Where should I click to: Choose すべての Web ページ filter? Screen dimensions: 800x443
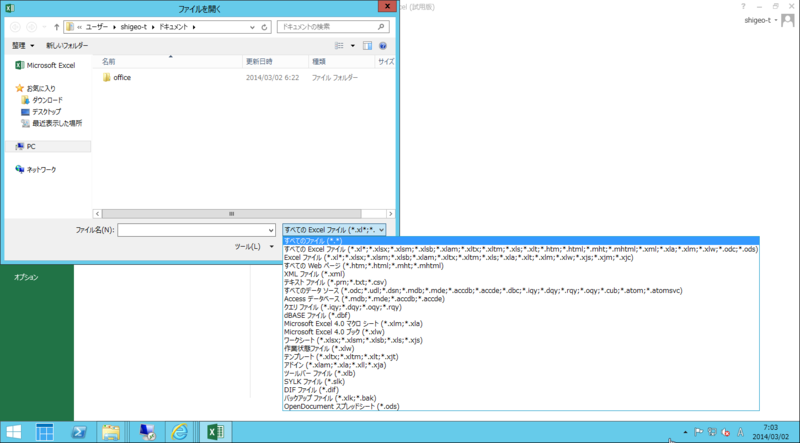(521, 266)
